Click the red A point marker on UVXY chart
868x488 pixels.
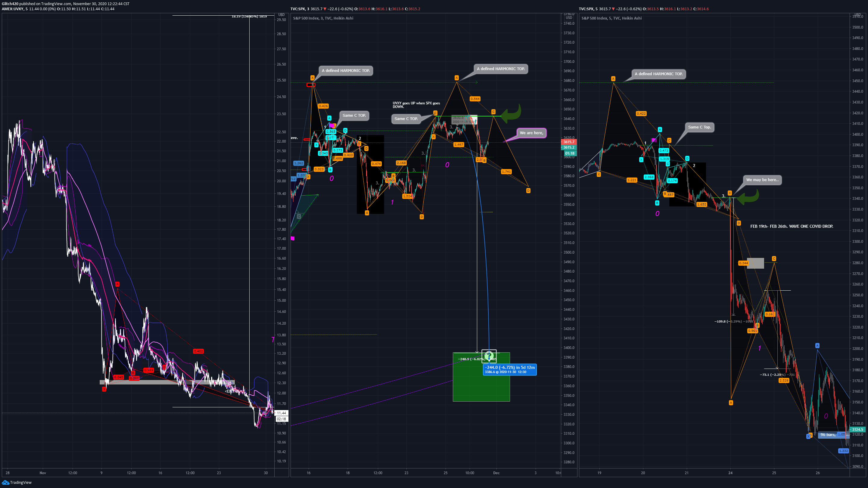tap(117, 284)
